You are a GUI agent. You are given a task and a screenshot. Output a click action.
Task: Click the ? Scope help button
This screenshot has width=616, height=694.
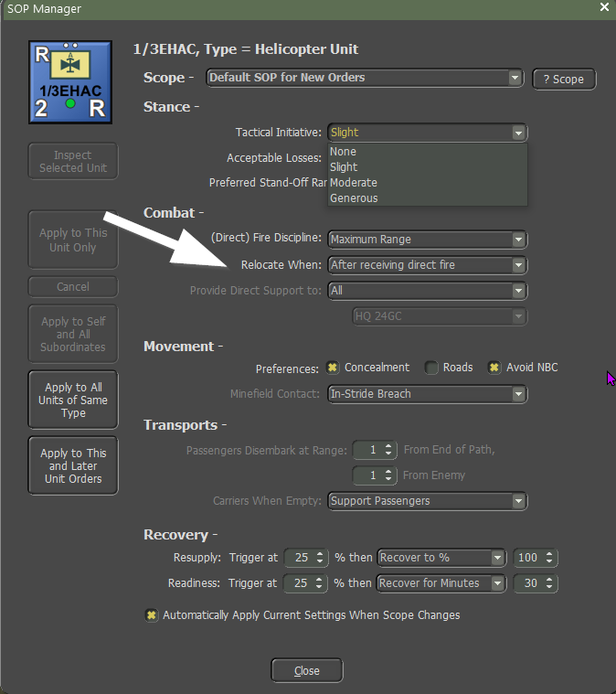pos(564,79)
